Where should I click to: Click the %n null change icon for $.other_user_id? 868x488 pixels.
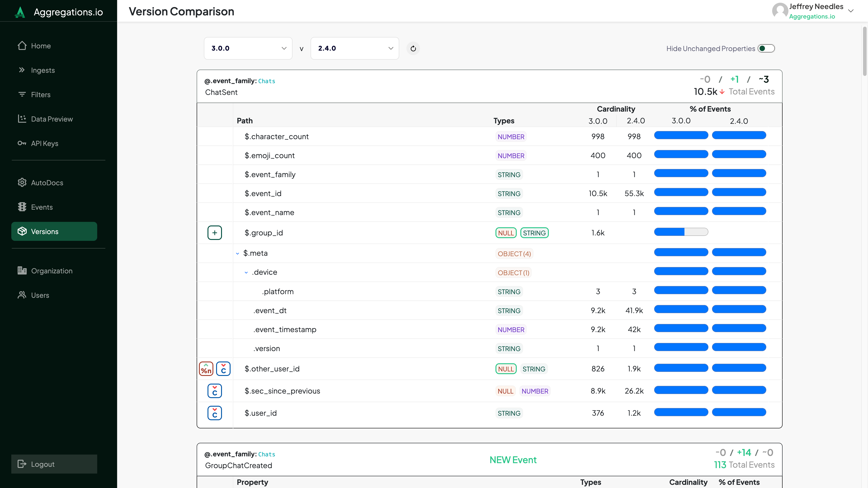(206, 369)
